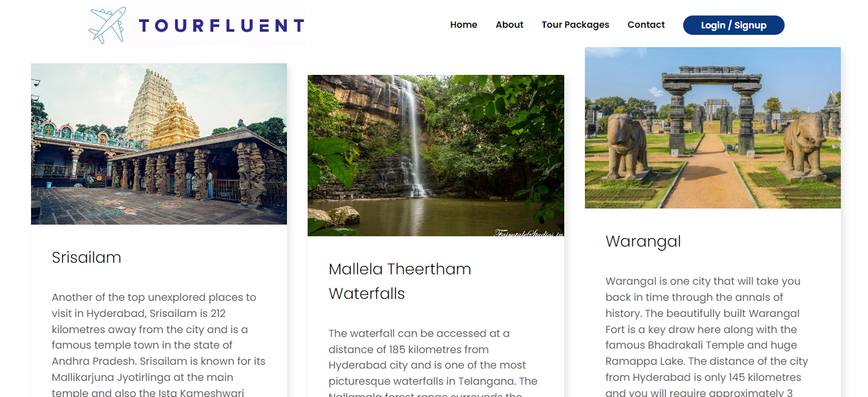Click the FairytaleStudios watermark on waterfall photo
The height and width of the screenshot is (397, 868).
(x=529, y=232)
